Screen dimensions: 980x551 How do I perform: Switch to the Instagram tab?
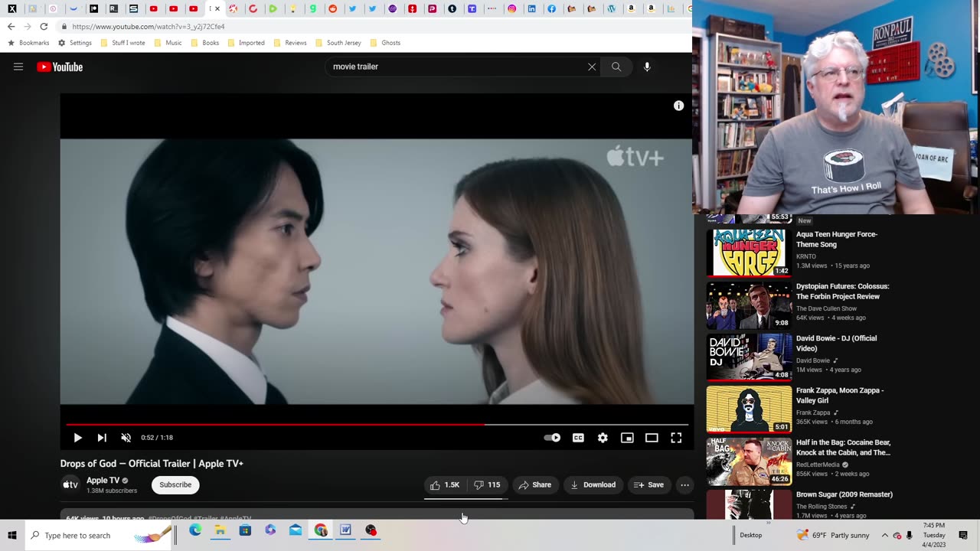coord(512,9)
